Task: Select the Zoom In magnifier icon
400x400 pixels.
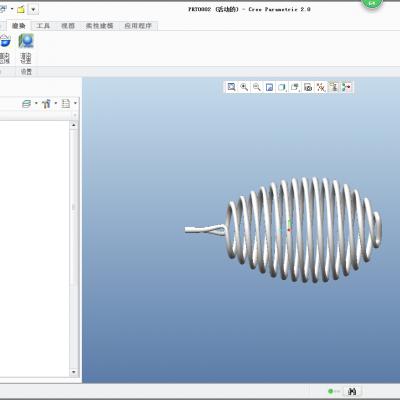Action: point(244,87)
